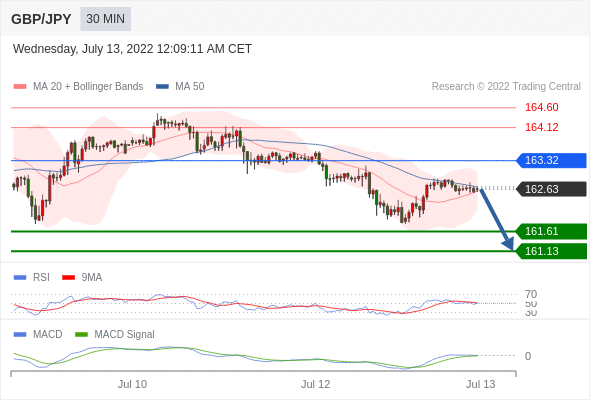Click the chart timestamp text

pyautogui.click(x=132, y=49)
